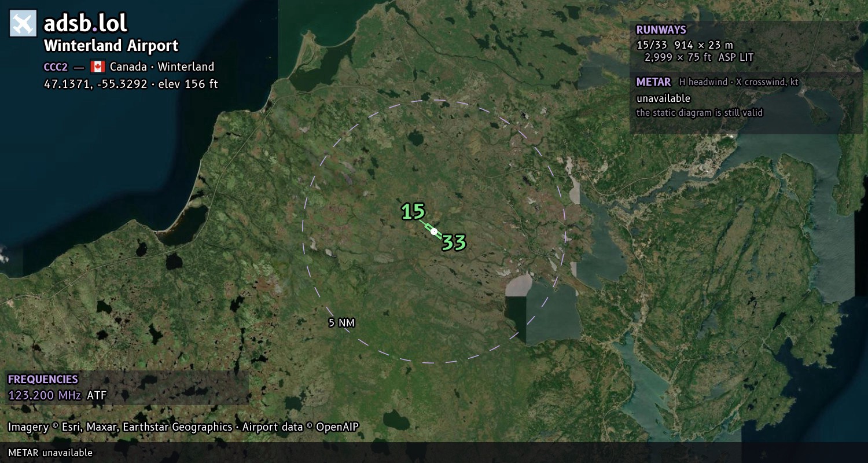Screen dimensions: 868x463
Task: Click the "Canada · Winterland" location text
Action: (x=162, y=67)
